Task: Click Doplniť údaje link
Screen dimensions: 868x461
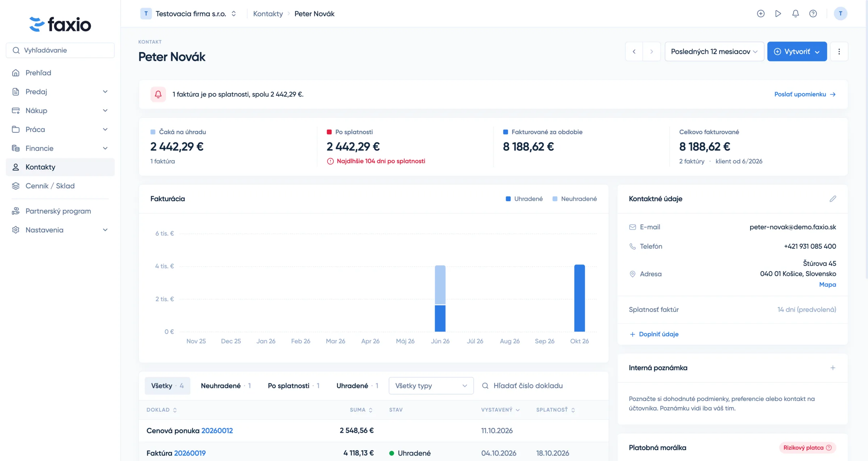Action: 654,334
